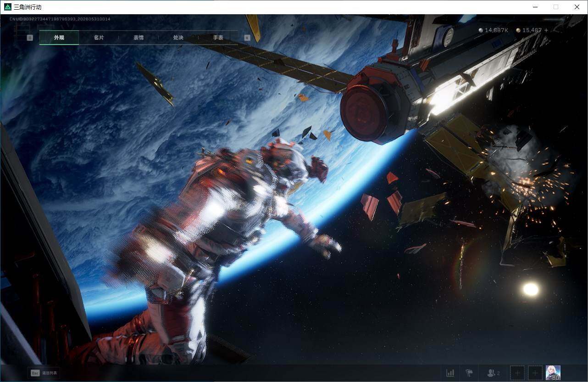Image resolution: width=588 pixels, height=382 pixels.
Task: Go to the 处决 tab
Action: [178, 38]
